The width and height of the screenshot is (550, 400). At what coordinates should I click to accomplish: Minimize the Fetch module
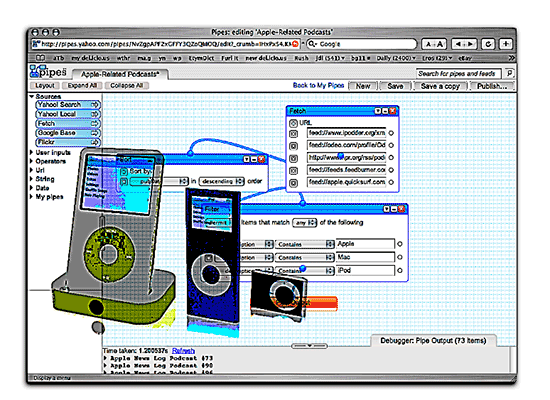click(385, 111)
